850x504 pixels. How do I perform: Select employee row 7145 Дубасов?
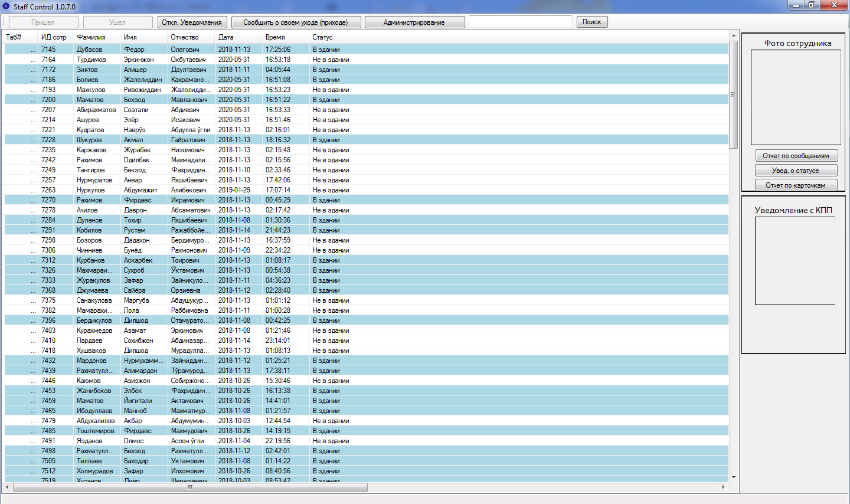[367, 50]
